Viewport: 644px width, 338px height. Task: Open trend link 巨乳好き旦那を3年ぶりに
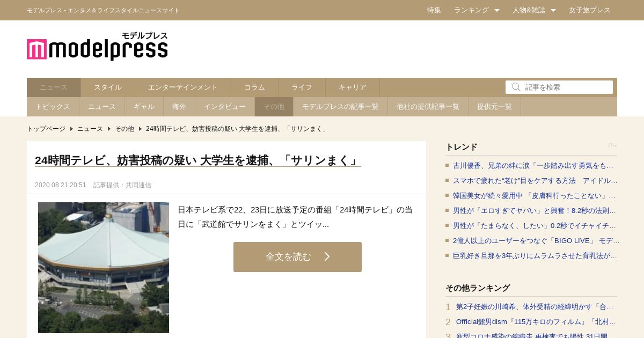(535, 256)
